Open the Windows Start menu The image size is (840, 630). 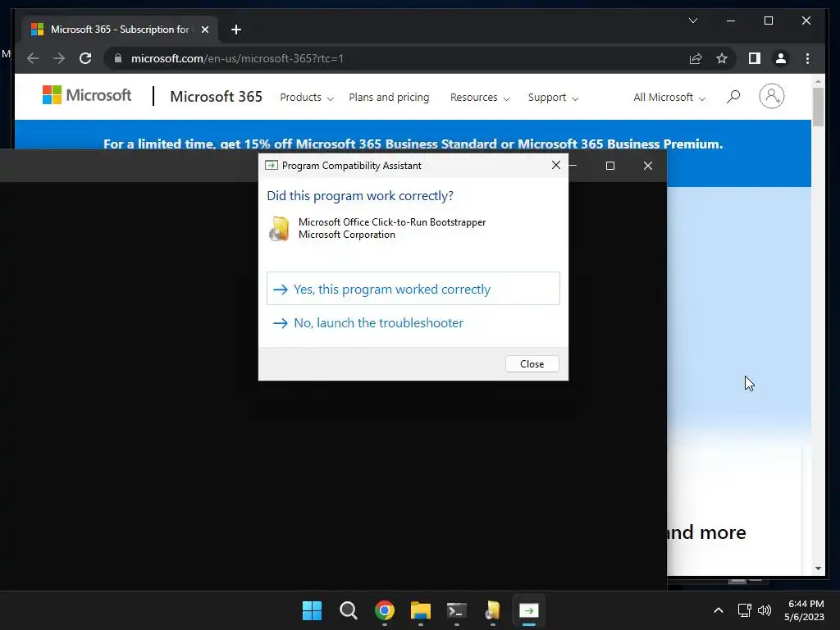pos(313,610)
